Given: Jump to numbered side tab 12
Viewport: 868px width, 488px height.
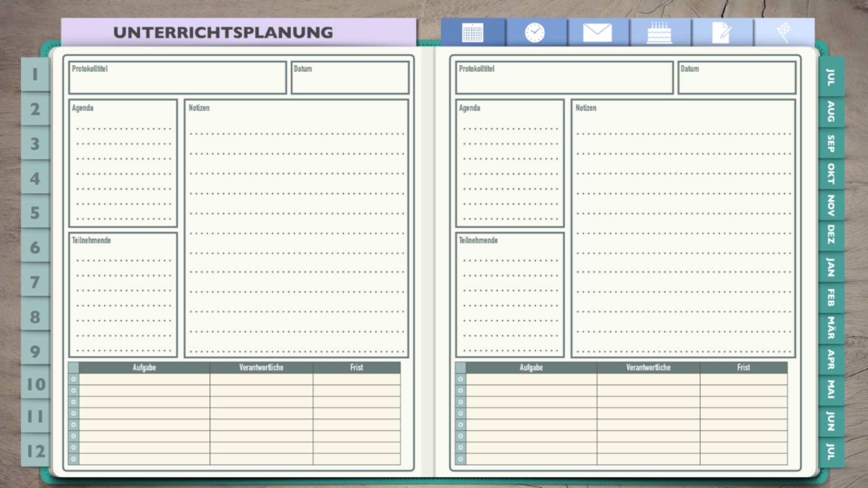Looking at the screenshot, I should point(35,451).
